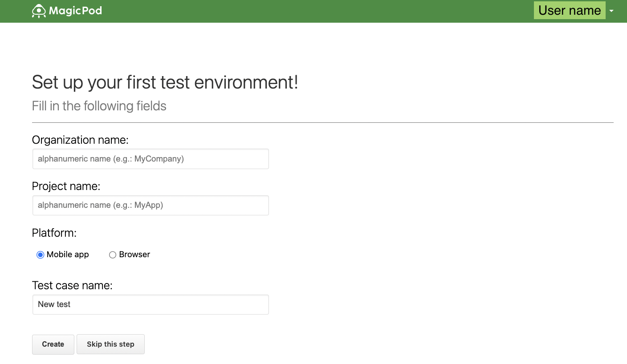
Task: Select the Browser platform radio button
Action: [x=113, y=255]
